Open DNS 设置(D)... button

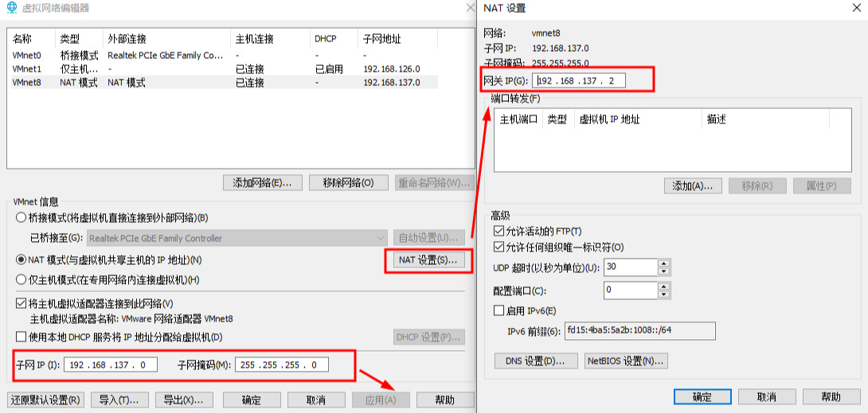coord(536,361)
